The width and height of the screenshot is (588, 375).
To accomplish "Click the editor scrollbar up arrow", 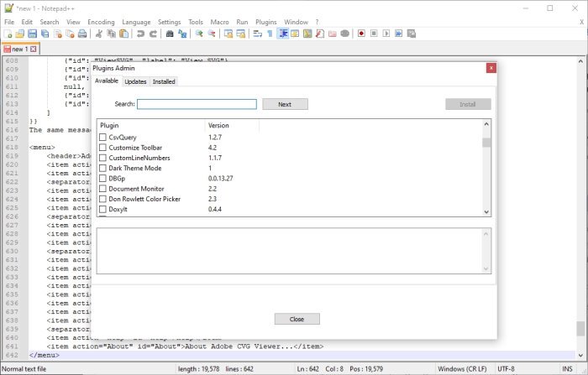I will pos(580,61).
